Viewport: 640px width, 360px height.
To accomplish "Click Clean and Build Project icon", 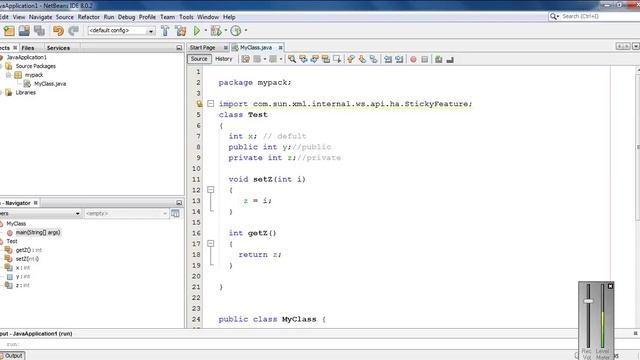I will (x=180, y=31).
